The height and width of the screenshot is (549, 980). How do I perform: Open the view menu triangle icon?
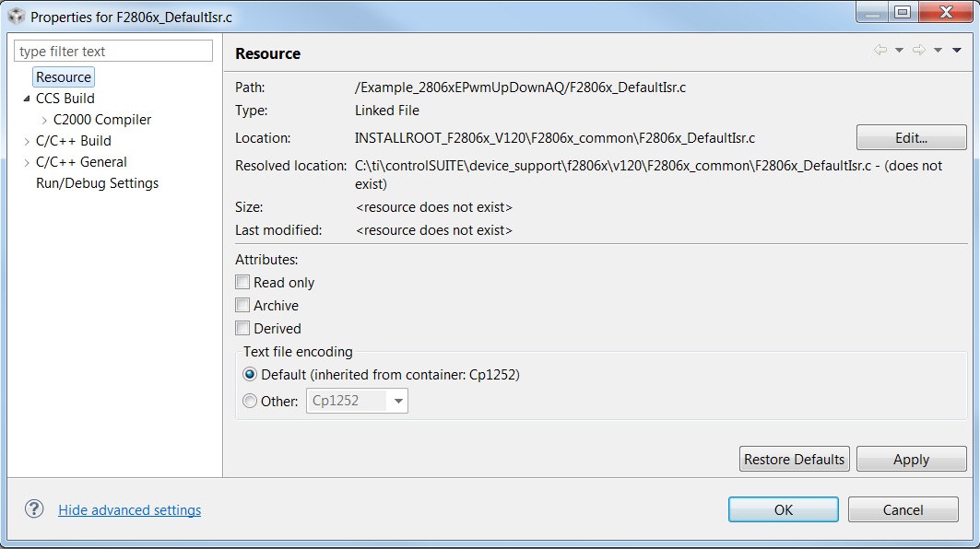(957, 50)
